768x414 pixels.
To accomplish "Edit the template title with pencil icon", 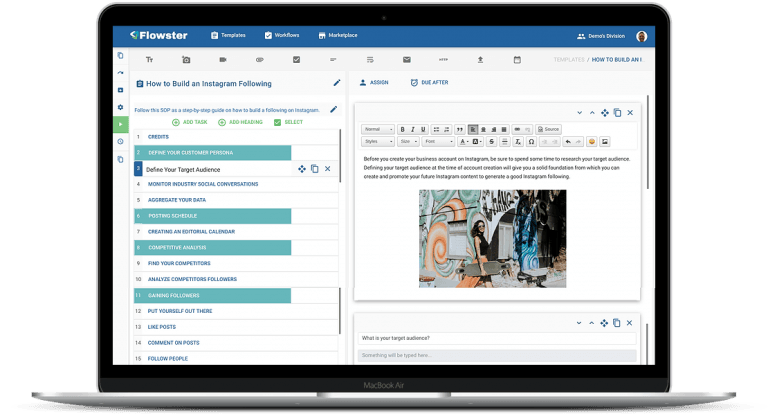I will 336,83.
